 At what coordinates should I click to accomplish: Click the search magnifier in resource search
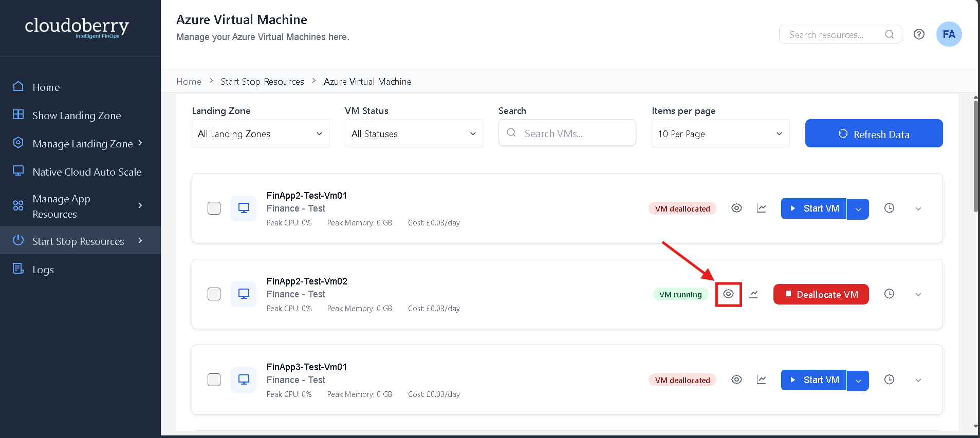(x=889, y=34)
